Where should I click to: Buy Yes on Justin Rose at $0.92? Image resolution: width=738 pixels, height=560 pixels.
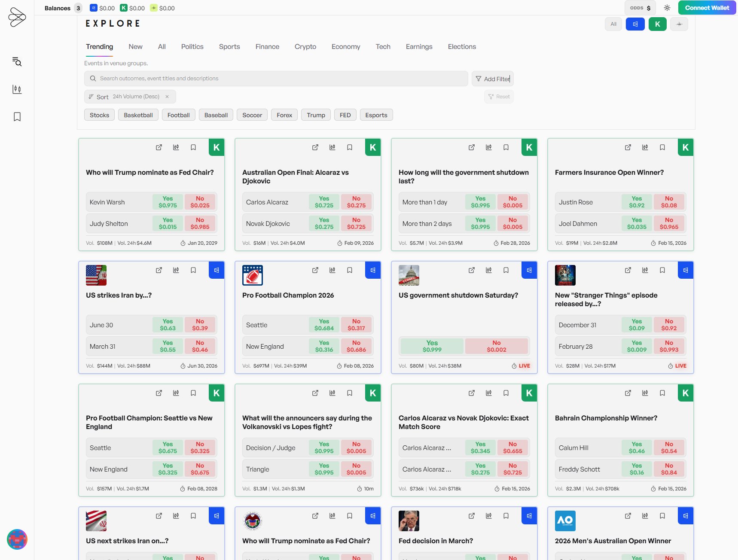click(637, 202)
